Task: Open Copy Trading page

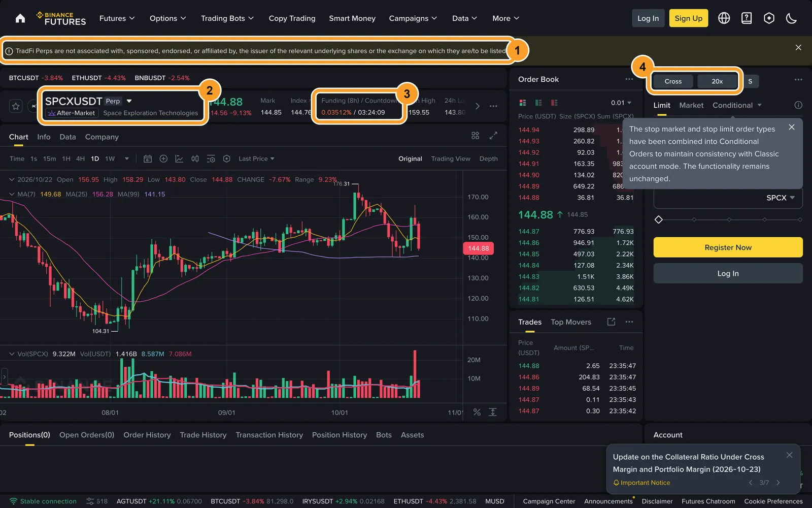Action: pyautogui.click(x=292, y=18)
